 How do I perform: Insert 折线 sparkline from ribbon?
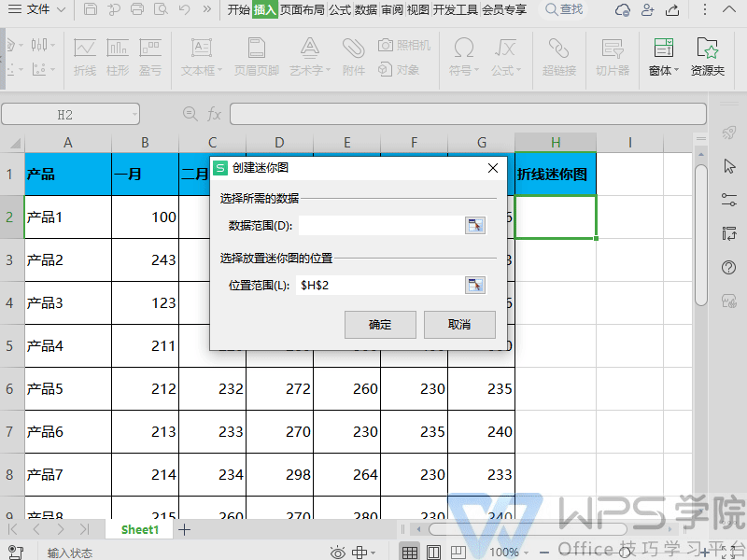[85, 57]
